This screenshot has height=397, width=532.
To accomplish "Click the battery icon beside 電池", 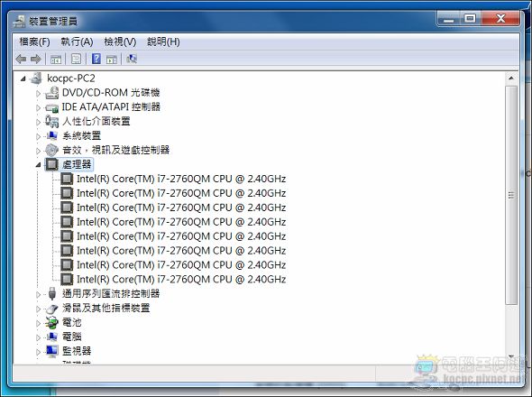I will (x=52, y=323).
